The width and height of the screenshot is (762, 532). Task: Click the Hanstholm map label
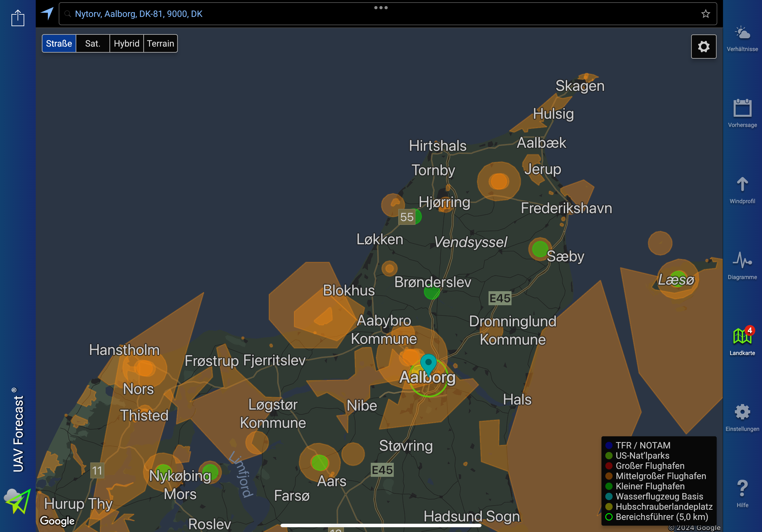pyautogui.click(x=124, y=350)
